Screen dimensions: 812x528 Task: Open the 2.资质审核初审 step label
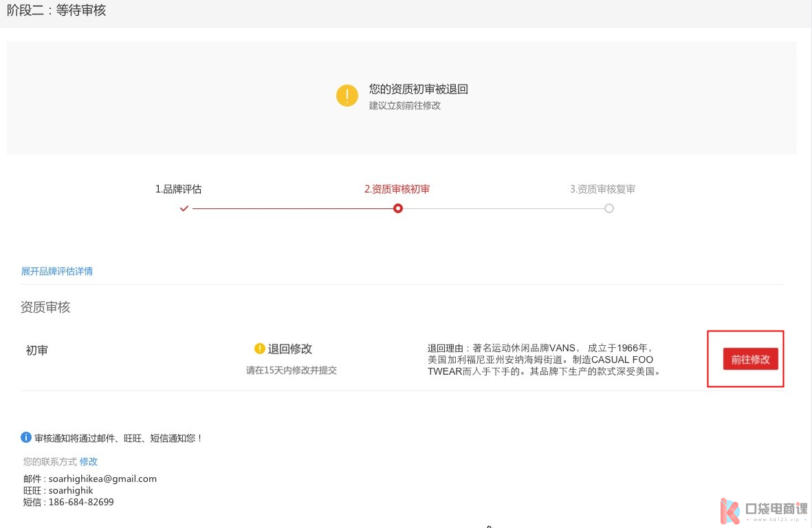(x=397, y=189)
